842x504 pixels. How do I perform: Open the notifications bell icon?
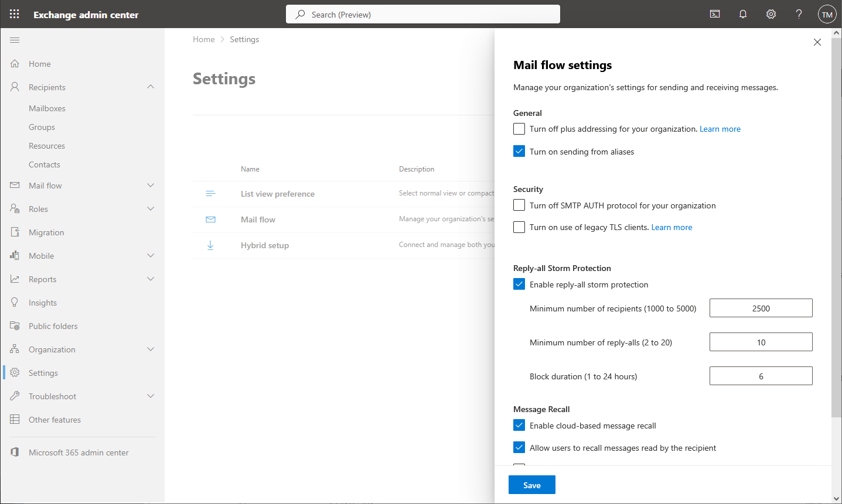tap(743, 14)
